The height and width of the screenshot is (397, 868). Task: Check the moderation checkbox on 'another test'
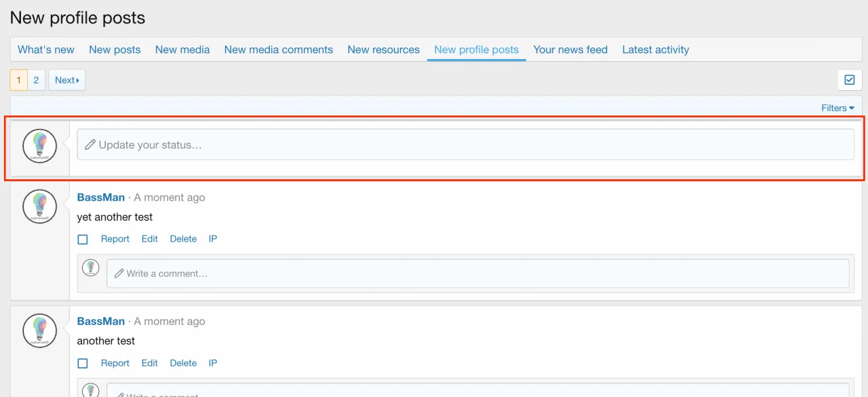click(x=82, y=363)
